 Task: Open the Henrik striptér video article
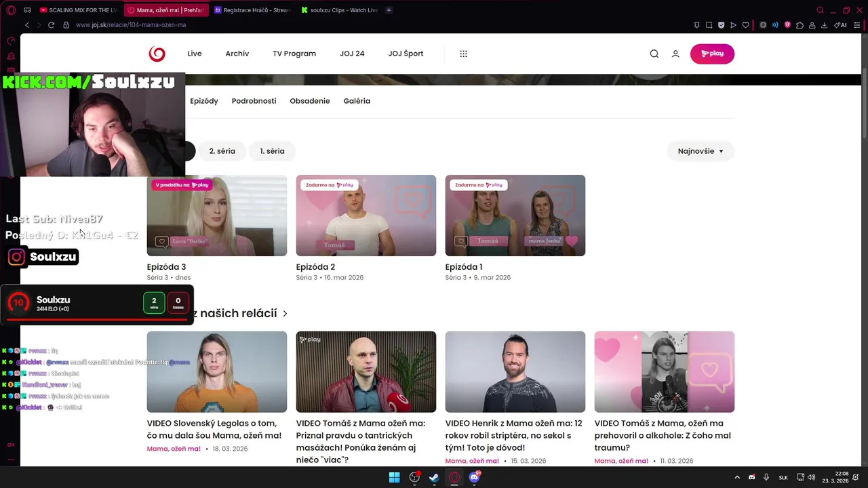513,435
